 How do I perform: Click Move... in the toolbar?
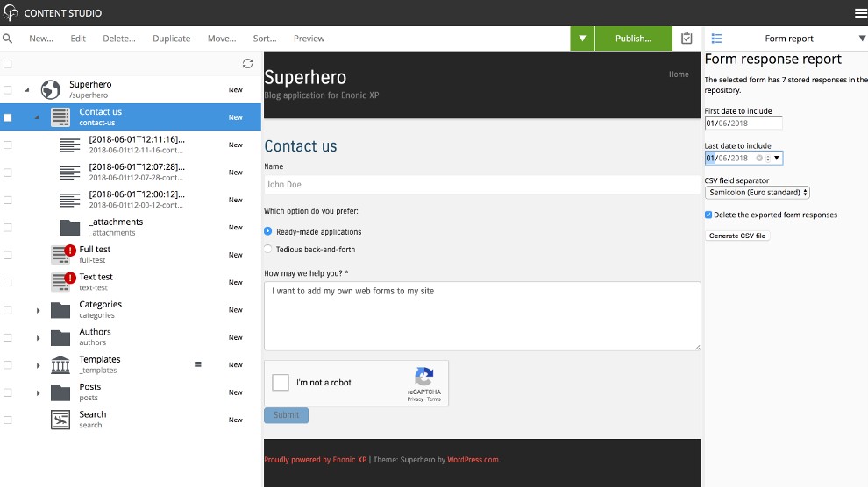[222, 39]
